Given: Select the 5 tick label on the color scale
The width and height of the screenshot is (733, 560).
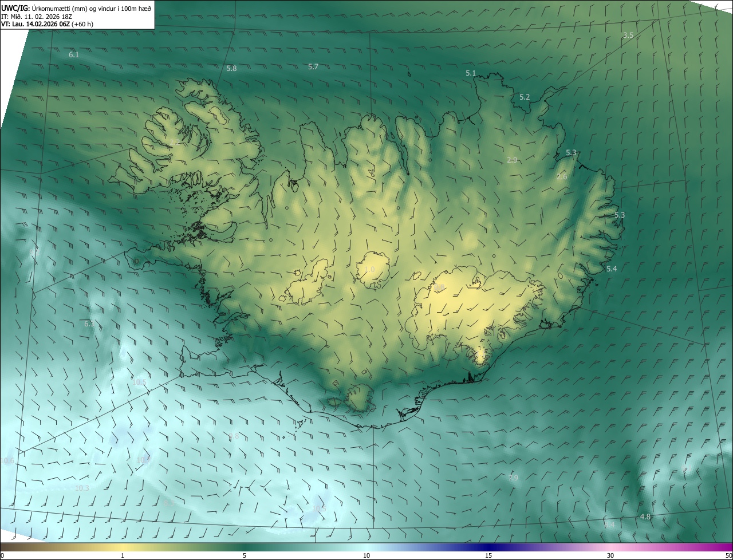Looking at the screenshot, I should coord(245,555).
